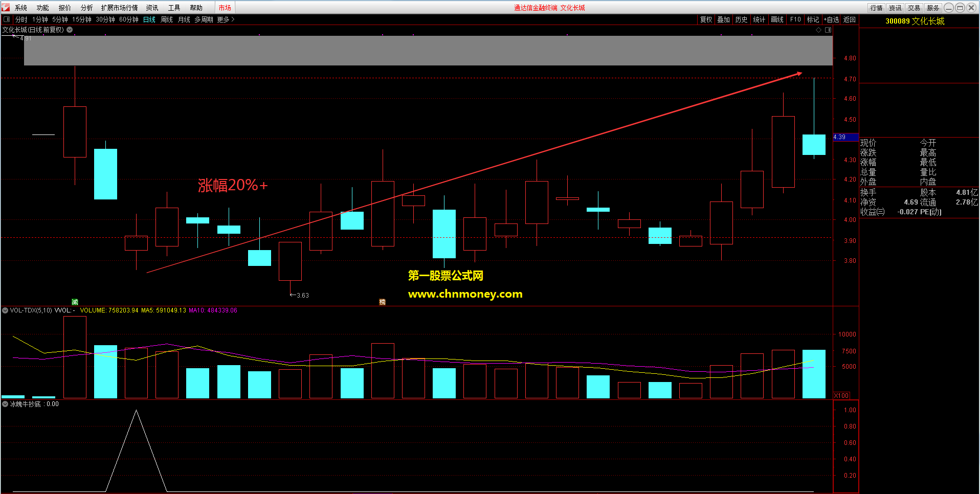Expand 冰魄牛抄底 indicator settings arrow
The height and width of the screenshot is (494, 980).
point(5,404)
